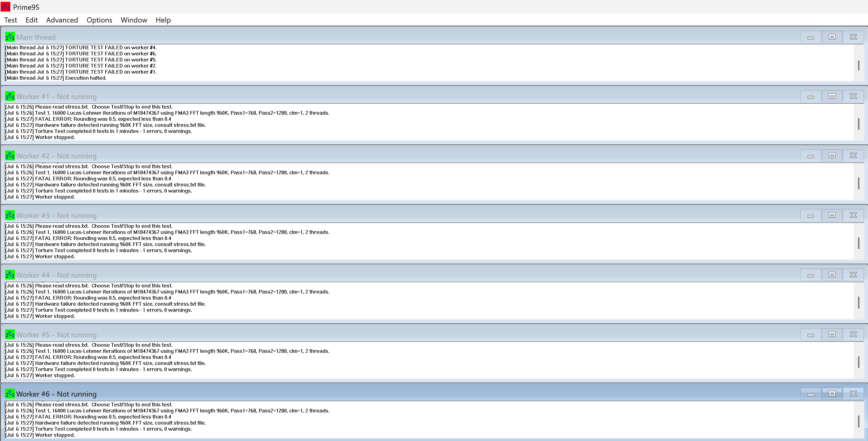
Task: Click 'TORTURE TEST FAILED on worker #5' line
Action: (x=81, y=60)
